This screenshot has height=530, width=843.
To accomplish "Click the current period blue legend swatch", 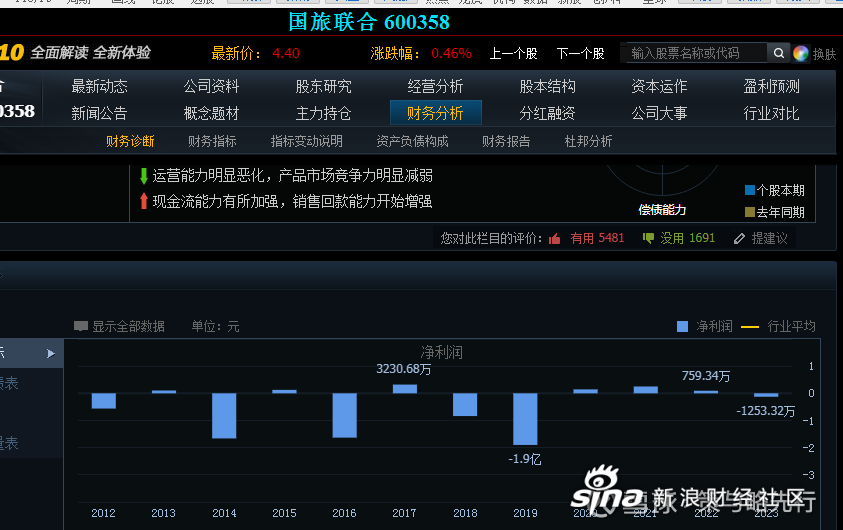I will point(750,190).
